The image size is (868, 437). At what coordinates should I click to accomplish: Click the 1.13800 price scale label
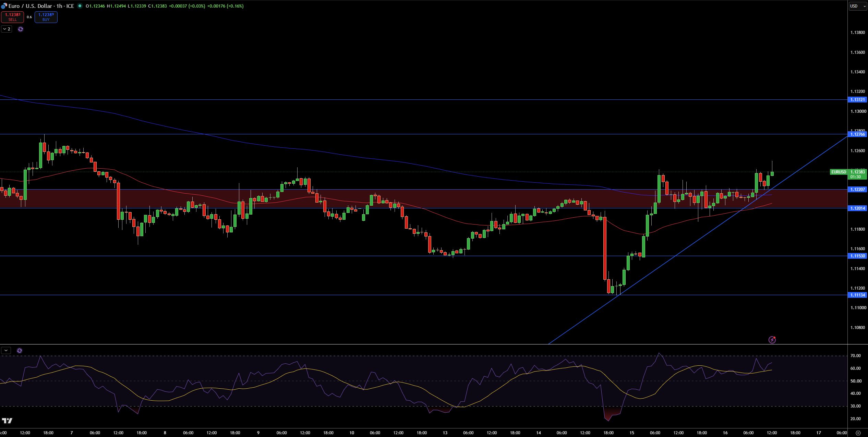(857, 33)
